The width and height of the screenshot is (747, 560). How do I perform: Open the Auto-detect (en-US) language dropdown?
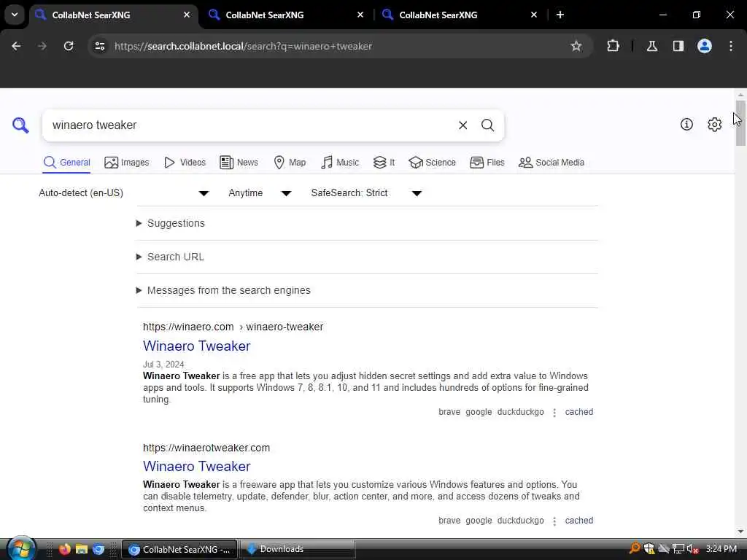click(x=124, y=192)
